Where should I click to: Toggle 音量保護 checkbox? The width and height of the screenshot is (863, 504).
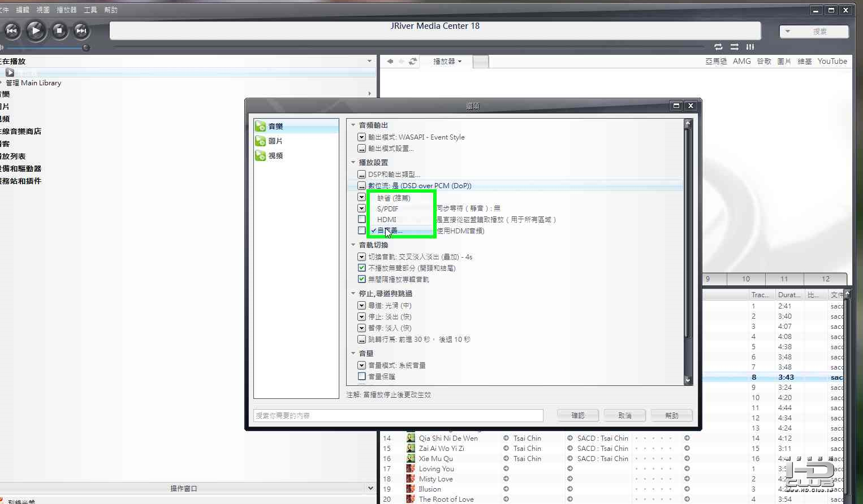tap(361, 376)
